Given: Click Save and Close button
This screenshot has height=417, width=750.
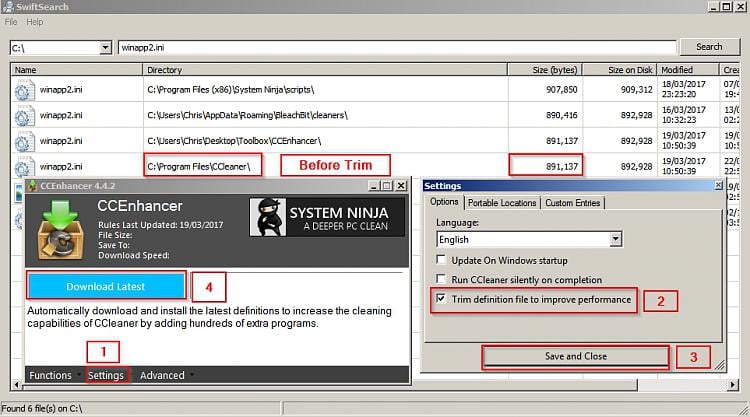Looking at the screenshot, I should 576,356.
